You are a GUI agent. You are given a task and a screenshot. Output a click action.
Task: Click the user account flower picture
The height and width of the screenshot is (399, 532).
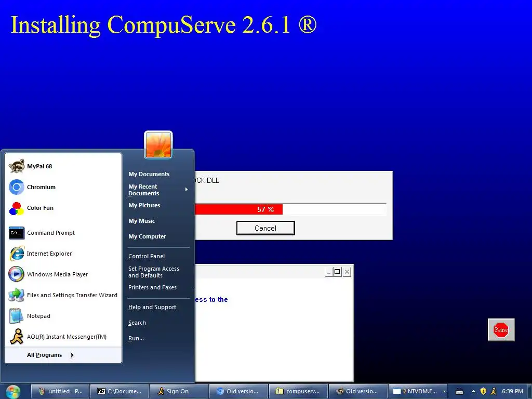click(158, 145)
